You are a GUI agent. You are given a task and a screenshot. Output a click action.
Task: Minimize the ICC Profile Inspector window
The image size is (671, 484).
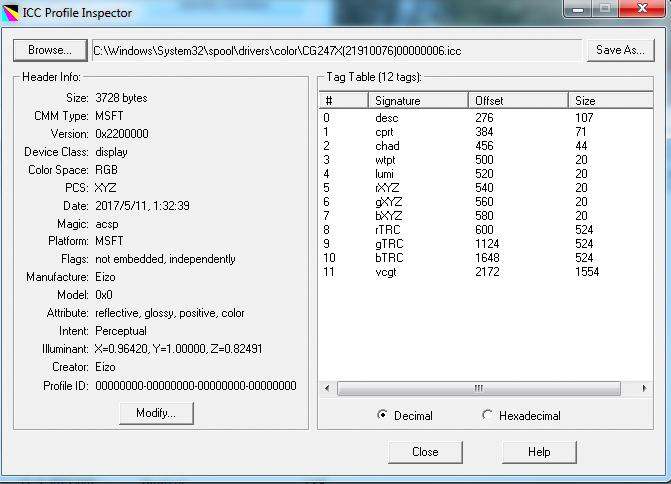click(578, 9)
